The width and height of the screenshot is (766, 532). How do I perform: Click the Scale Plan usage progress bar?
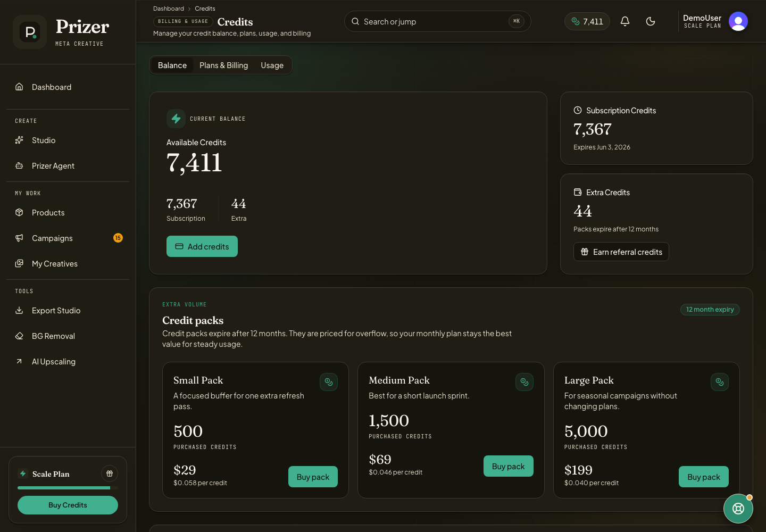coord(68,488)
